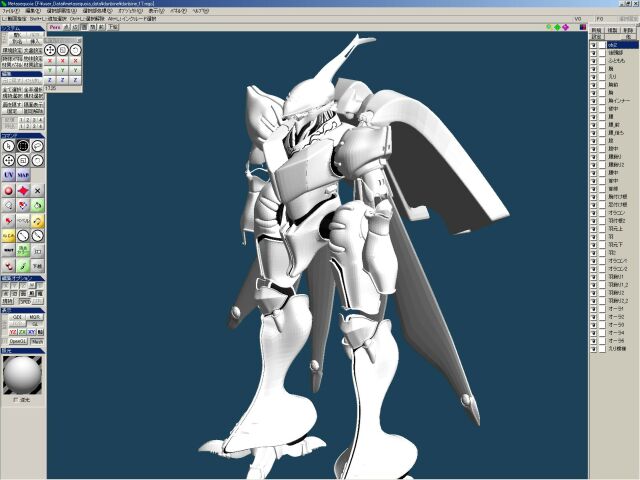Choose the wire tool beside knife
The image size is (640, 480).
click(38, 236)
